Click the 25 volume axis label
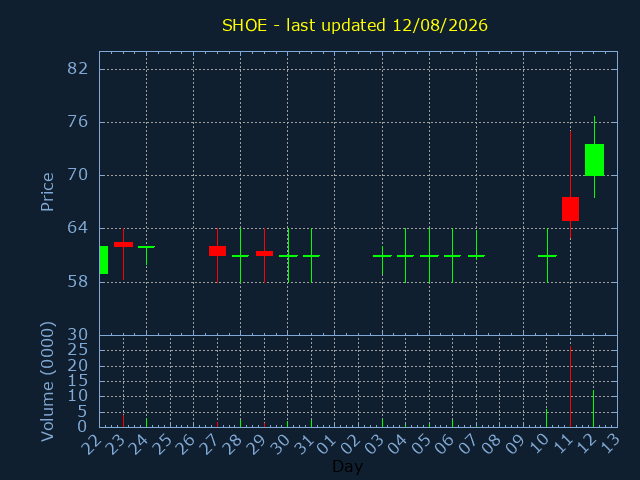 click(78, 350)
